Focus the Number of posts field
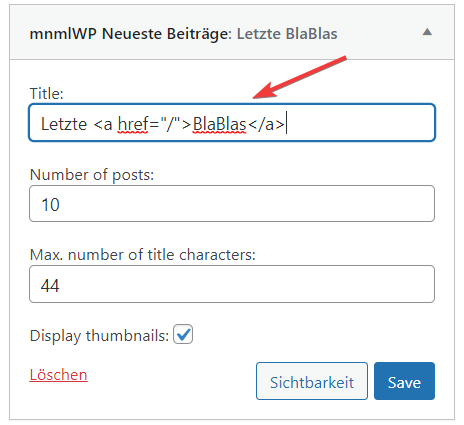The image size is (464, 425). pyautogui.click(x=232, y=204)
